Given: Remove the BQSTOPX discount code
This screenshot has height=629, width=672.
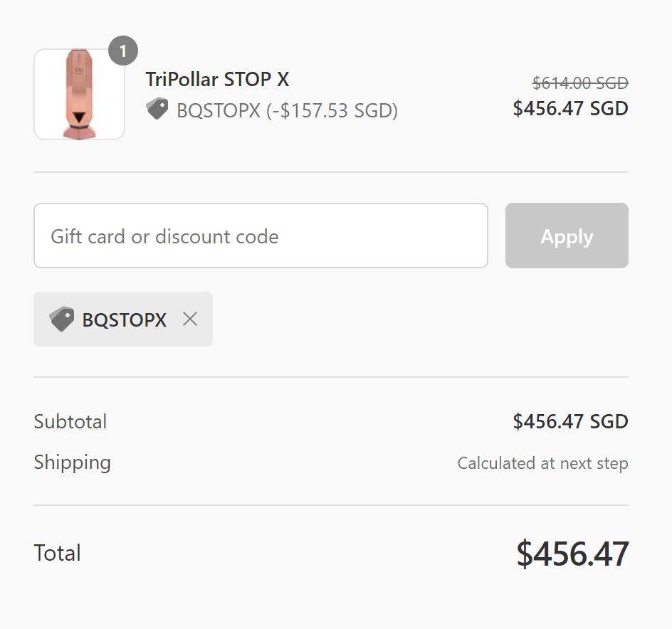Looking at the screenshot, I should point(189,319).
